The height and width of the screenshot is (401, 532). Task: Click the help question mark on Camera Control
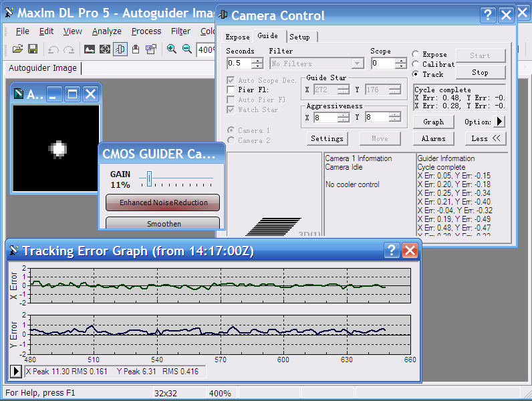pos(488,15)
